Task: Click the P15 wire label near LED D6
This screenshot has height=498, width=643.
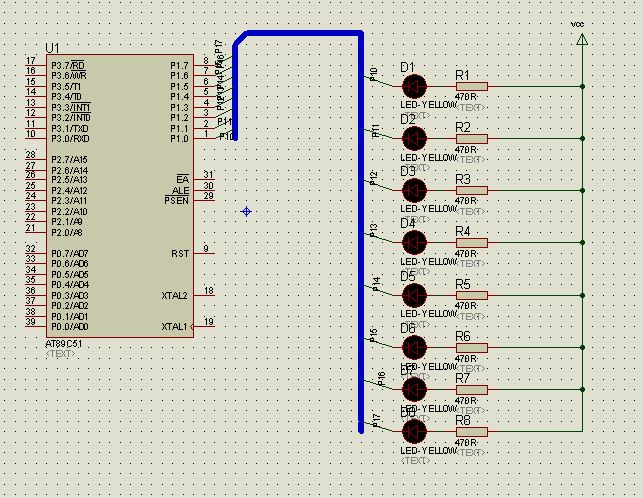Action: 373,336
